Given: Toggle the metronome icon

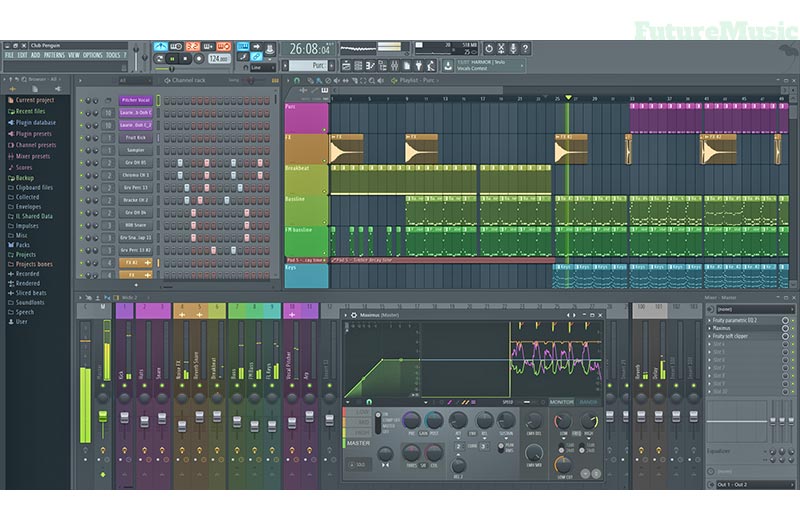Looking at the screenshot, I should (161, 46).
